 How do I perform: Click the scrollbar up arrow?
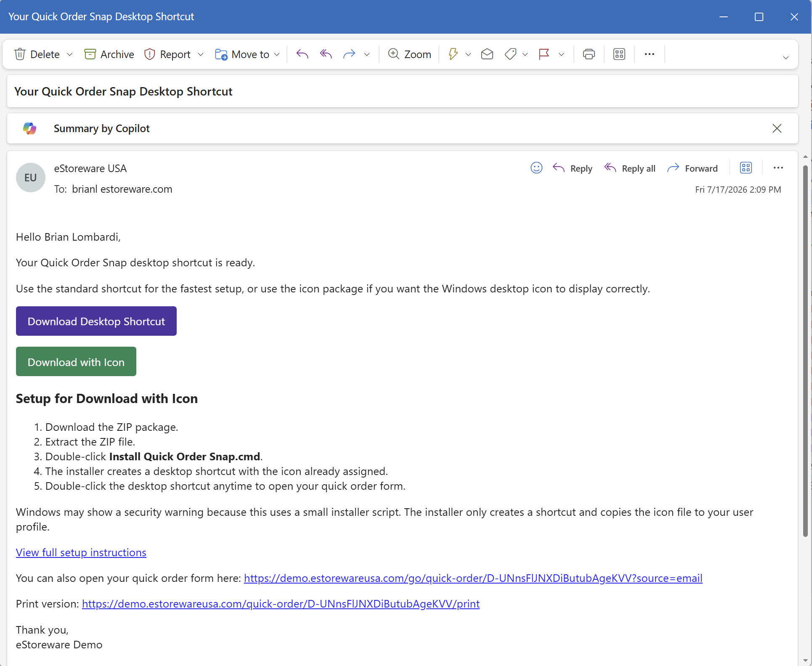[x=805, y=157]
